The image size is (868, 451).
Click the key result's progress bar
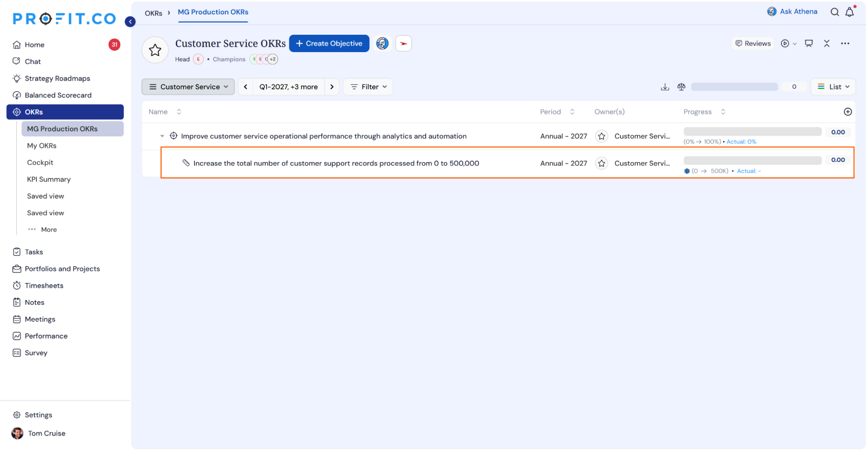[x=752, y=160]
